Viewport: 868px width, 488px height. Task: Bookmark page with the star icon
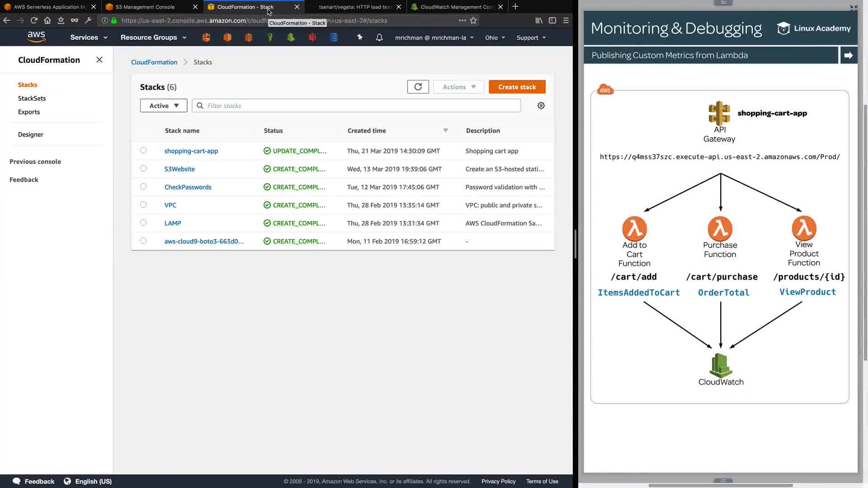(473, 20)
